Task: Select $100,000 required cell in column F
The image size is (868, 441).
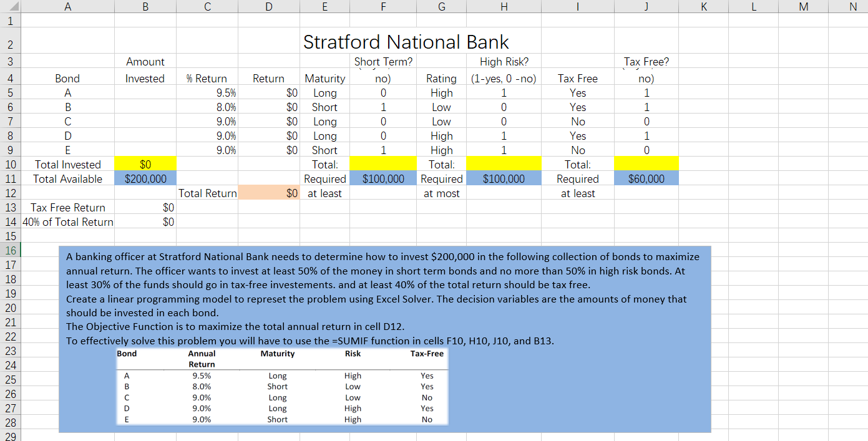Action: click(382, 178)
